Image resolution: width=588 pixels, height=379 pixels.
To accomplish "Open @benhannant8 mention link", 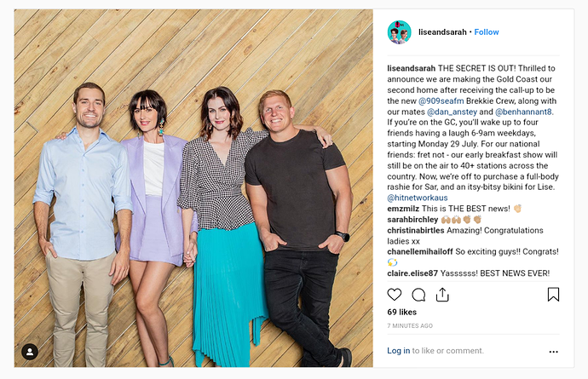I will [524, 112].
